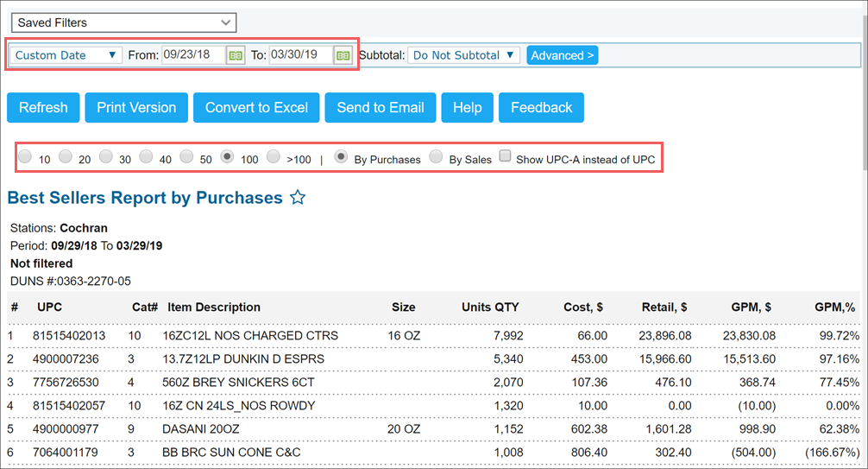Click item 13.7Z12LP DUNKIN D ESPRS
This screenshot has height=469, width=868.
243,359
